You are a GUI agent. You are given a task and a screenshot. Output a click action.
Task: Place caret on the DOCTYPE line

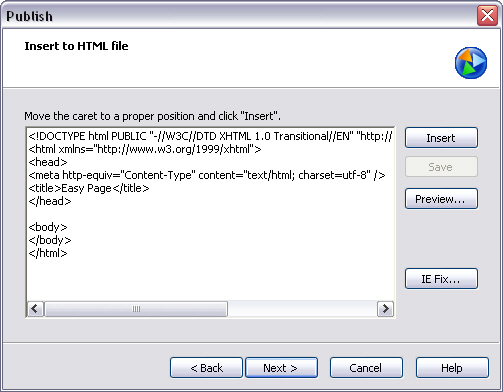pyautogui.click(x=210, y=136)
